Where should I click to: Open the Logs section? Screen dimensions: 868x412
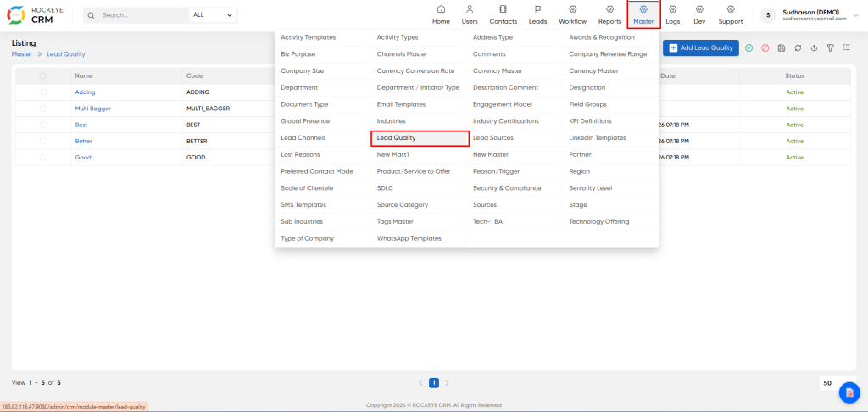[x=672, y=15]
